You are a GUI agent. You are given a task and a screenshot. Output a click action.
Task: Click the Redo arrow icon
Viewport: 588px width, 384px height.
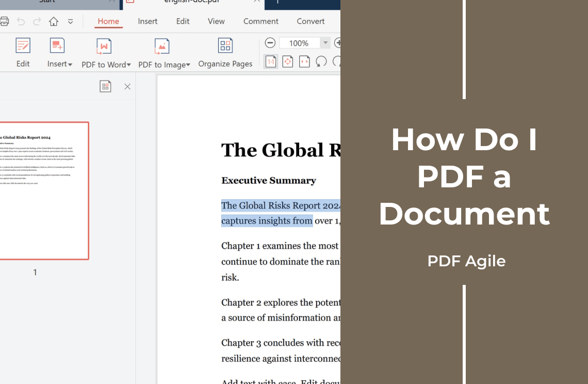point(37,21)
